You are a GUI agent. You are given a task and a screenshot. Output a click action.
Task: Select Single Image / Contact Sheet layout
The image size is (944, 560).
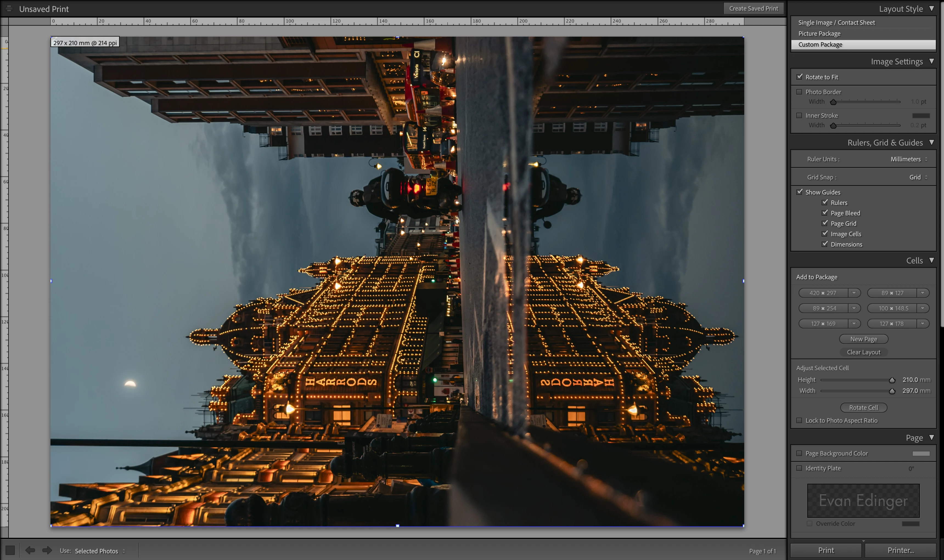click(x=836, y=23)
